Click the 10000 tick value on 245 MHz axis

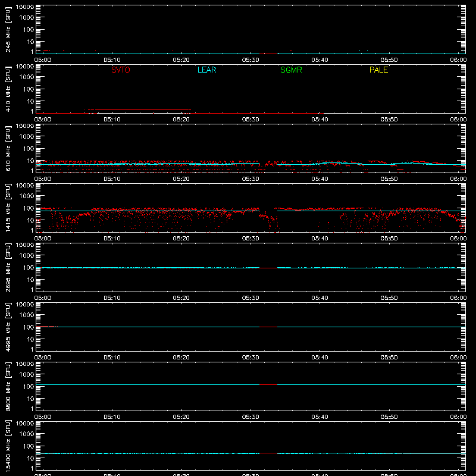(25, 7)
